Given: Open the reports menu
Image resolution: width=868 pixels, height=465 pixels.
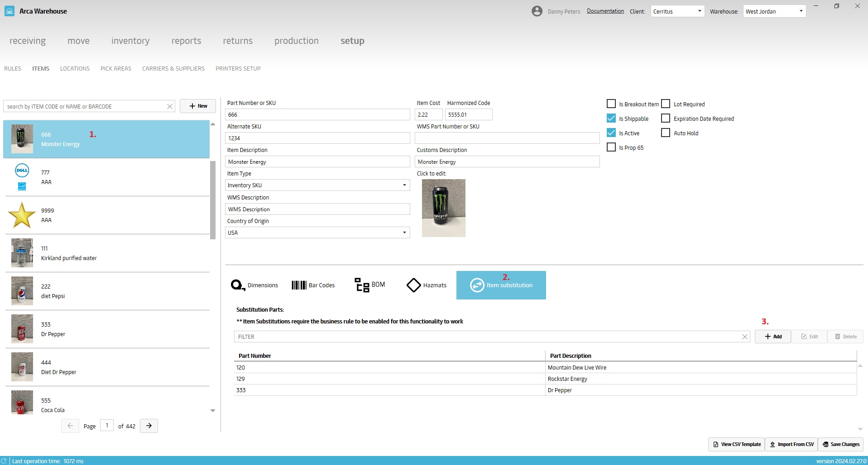Looking at the screenshot, I should click(186, 41).
